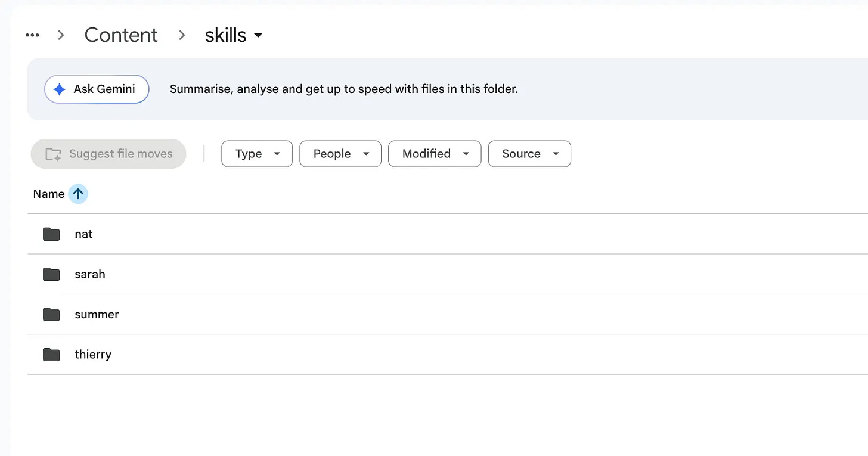Click the Gemini sparkle icon
Image resolution: width=868 pixels, height=456 pixels.
tap(59, 89)
